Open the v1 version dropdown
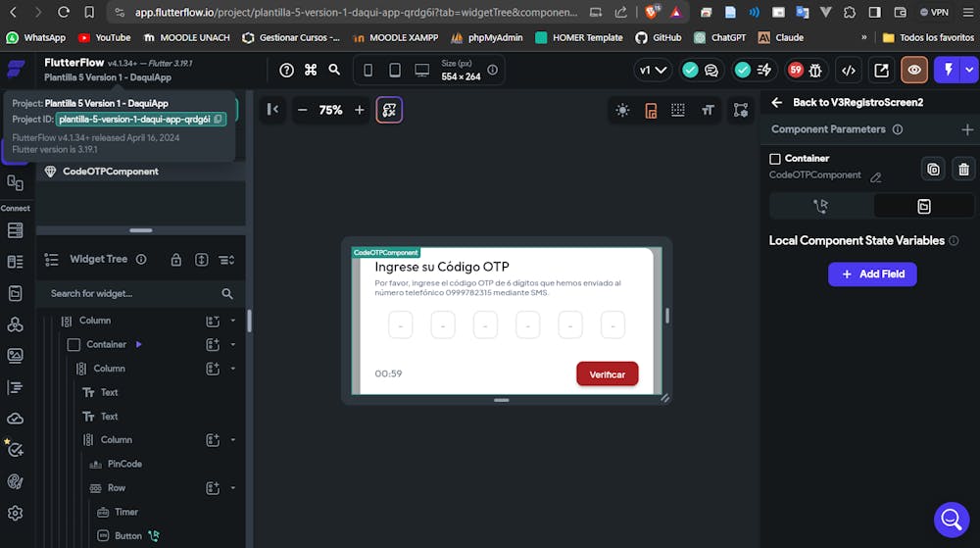The height and width of the screenshot is (548, 980). coord(653,70)
